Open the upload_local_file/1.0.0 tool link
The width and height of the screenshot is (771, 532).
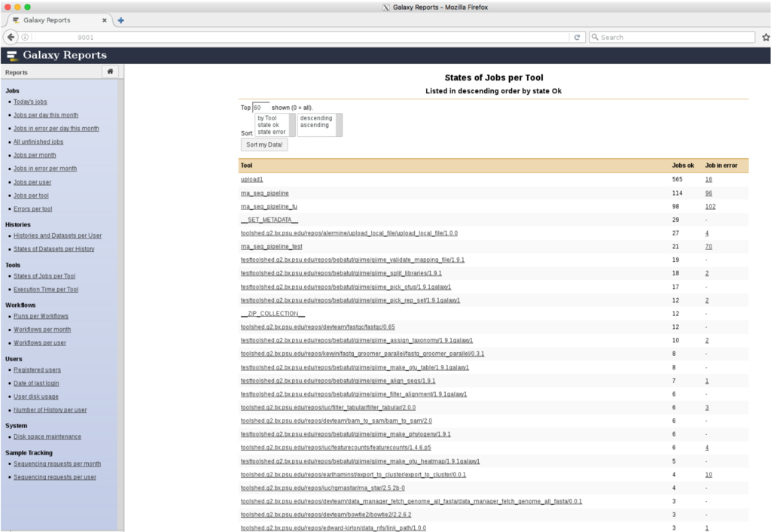349,233
